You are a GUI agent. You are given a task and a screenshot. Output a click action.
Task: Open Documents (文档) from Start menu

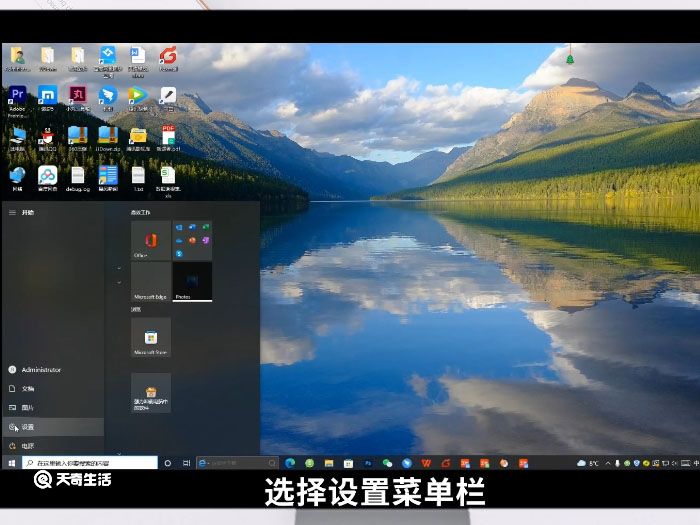[53, 389]
